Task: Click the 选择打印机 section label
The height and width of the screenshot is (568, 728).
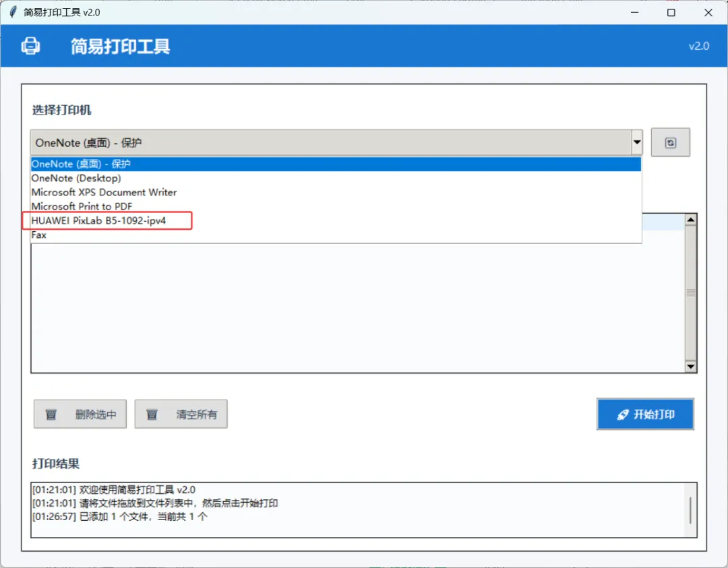Action: tap(61, 110)
